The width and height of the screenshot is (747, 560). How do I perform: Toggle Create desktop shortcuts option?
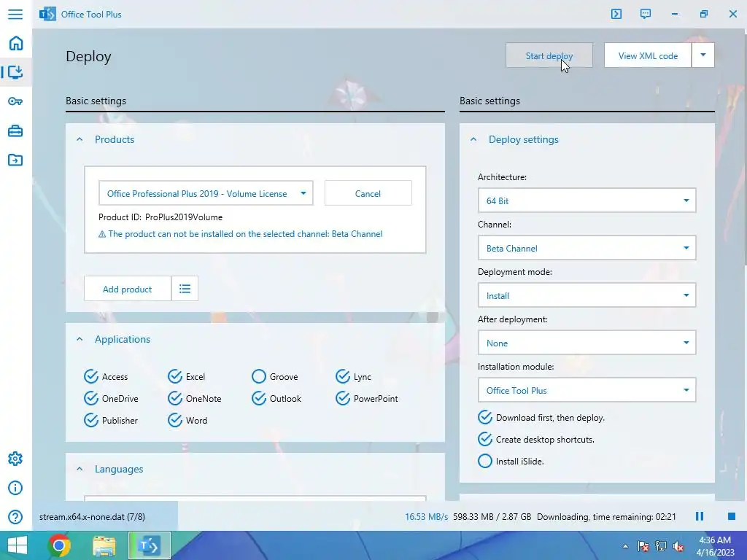[536, 440]
